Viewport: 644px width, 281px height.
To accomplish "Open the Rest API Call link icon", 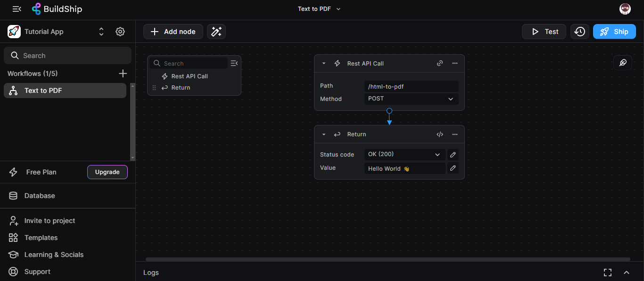I will 440,63.
